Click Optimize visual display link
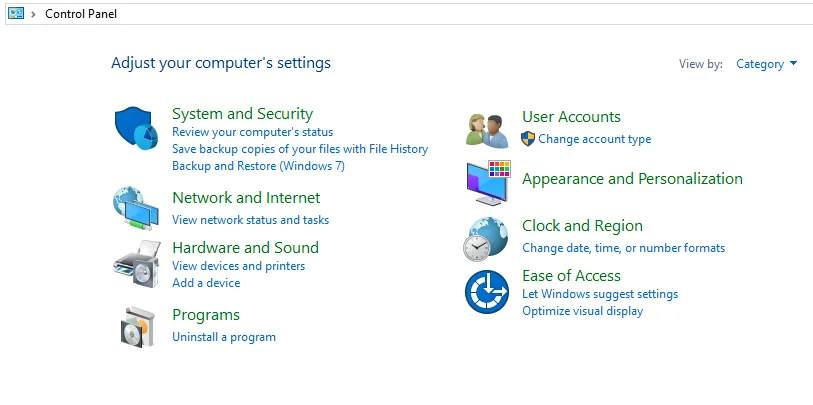Screen dimensions: 813x405 pyautogui.click(x=583, y=311)
